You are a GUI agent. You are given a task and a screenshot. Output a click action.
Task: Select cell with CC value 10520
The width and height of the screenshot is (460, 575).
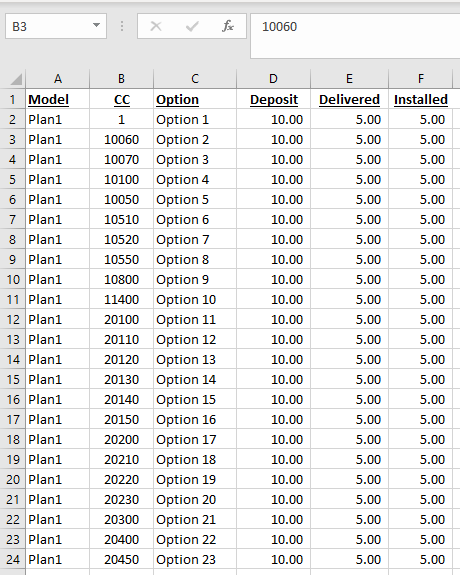(121, 239)
